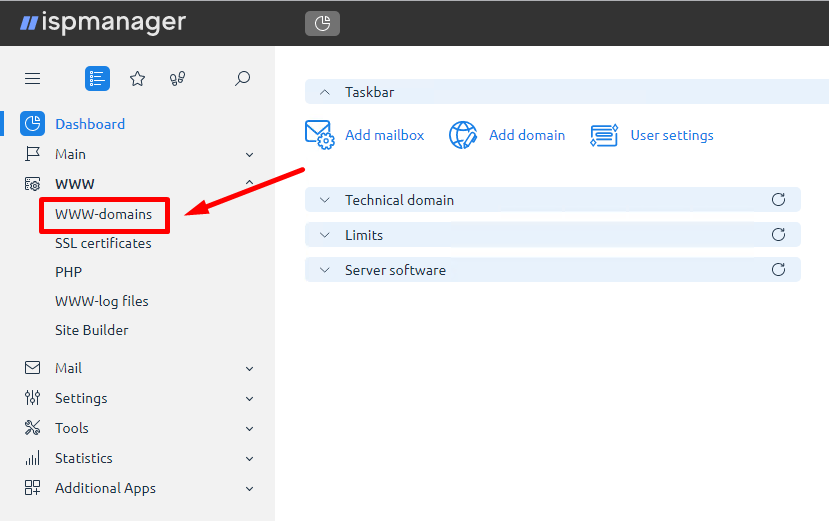Screen dimensions: 829x521
Task: Click the Taskbar section title
Action: click(x=370, y=92)
